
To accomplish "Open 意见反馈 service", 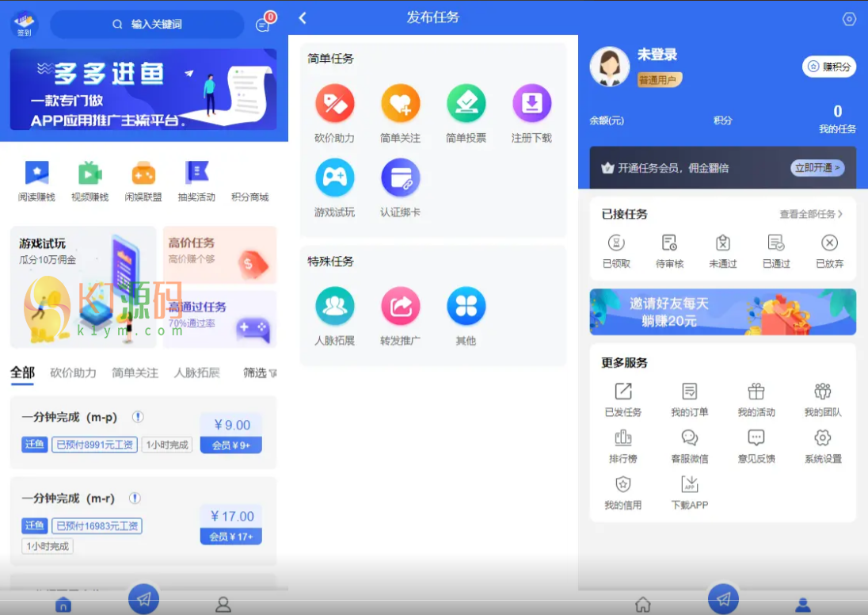I will (x=756, y=446).
